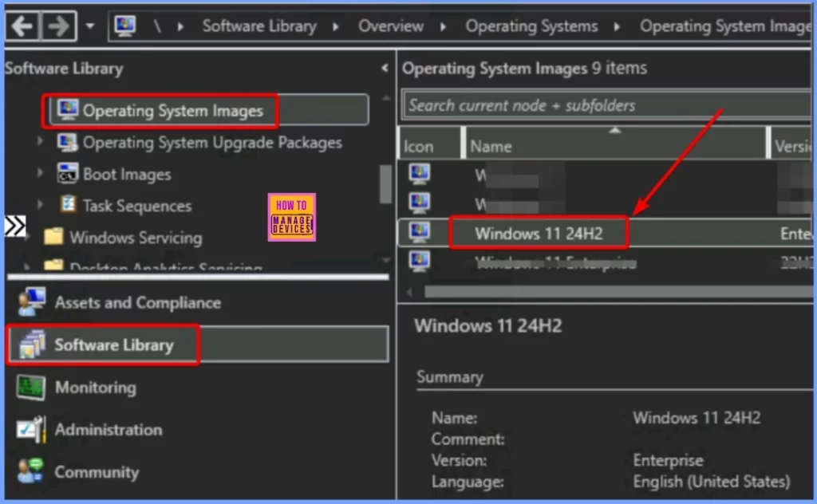The image size is (817, 504).
Task: Click the Windows 11 24H2 details title
Action: (487, 326)
